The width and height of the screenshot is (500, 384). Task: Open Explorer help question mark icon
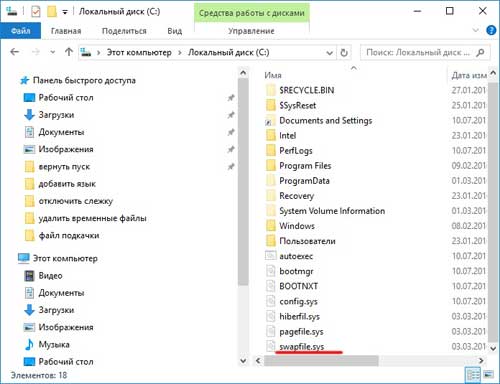(491, 30)
